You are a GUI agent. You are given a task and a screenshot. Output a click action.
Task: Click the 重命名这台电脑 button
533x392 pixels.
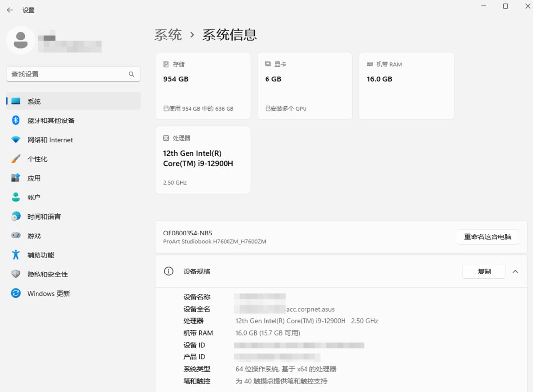coord(488,236)
